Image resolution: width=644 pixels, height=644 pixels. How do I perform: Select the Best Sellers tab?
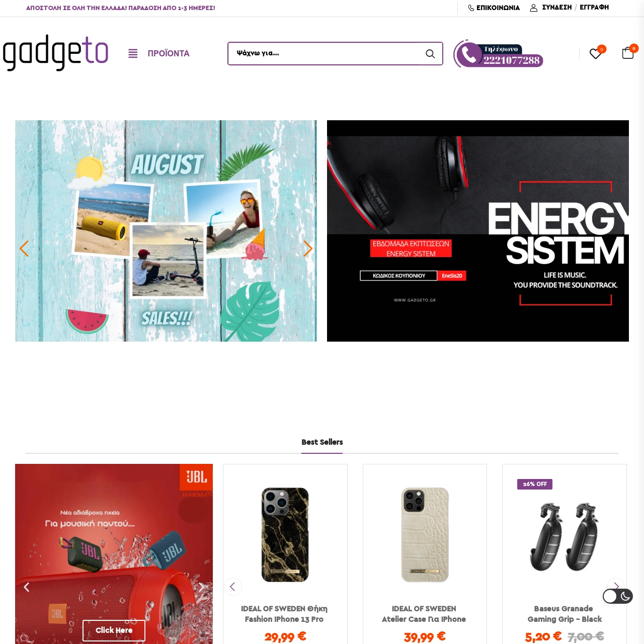[322, 442]
